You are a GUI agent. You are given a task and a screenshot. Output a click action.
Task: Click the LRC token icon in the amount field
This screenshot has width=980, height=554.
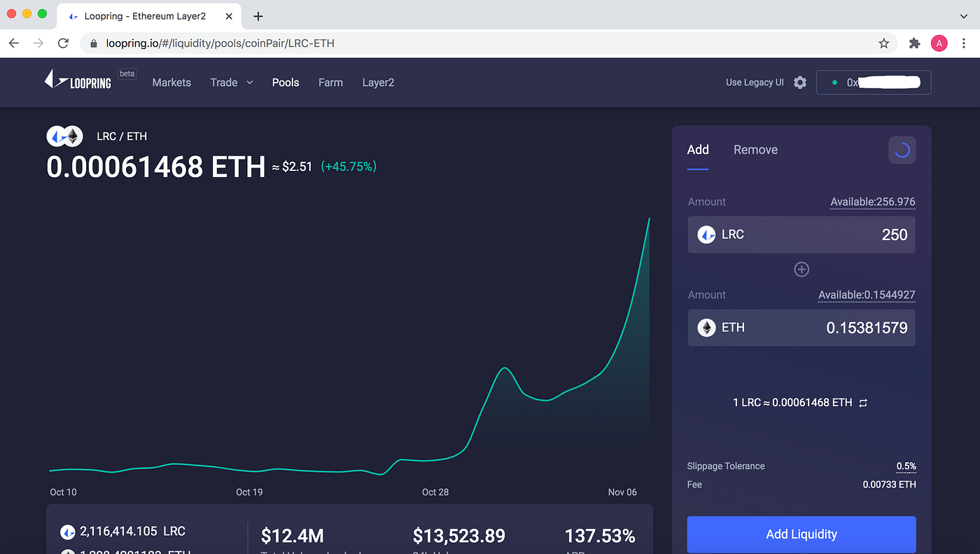(706, 235)
